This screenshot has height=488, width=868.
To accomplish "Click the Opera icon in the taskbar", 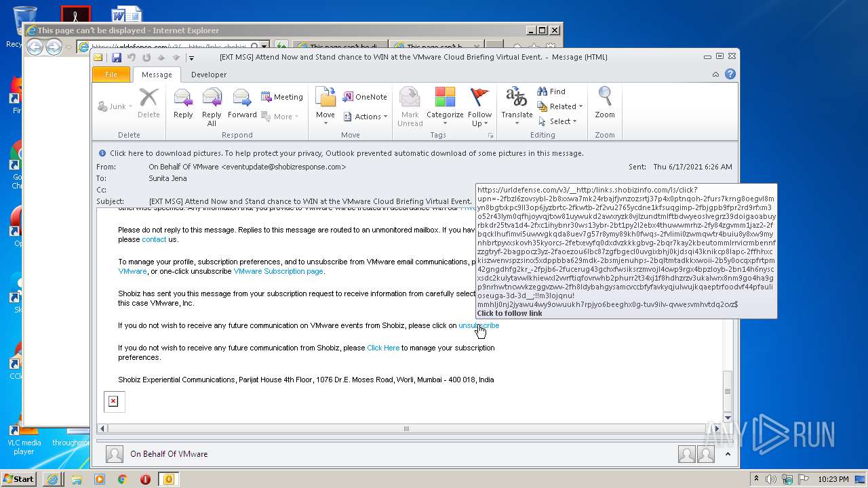I will point(145,479).
